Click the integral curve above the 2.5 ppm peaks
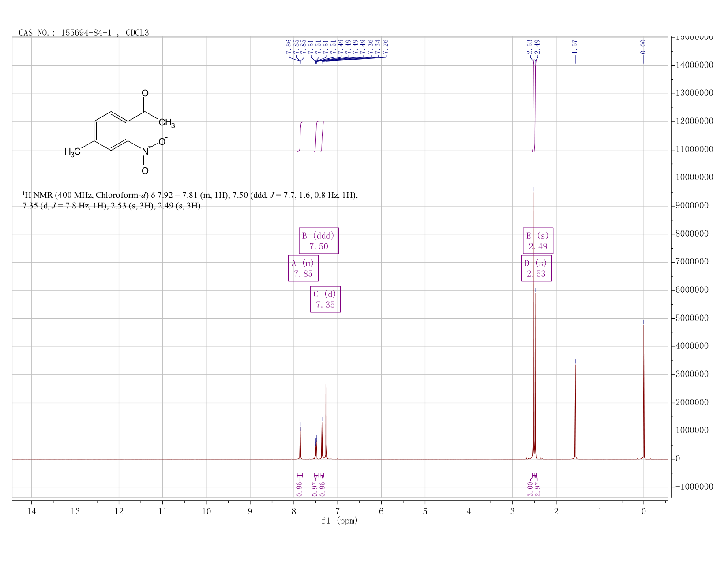 [534, 106]
